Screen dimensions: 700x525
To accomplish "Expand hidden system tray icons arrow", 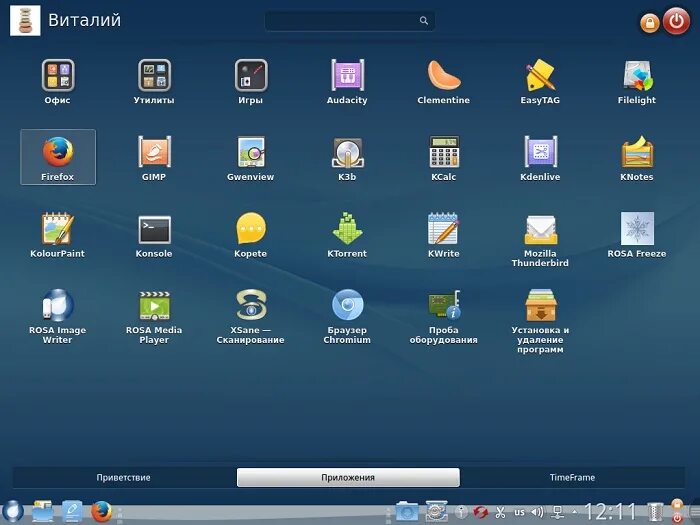I will coord(574,512).
